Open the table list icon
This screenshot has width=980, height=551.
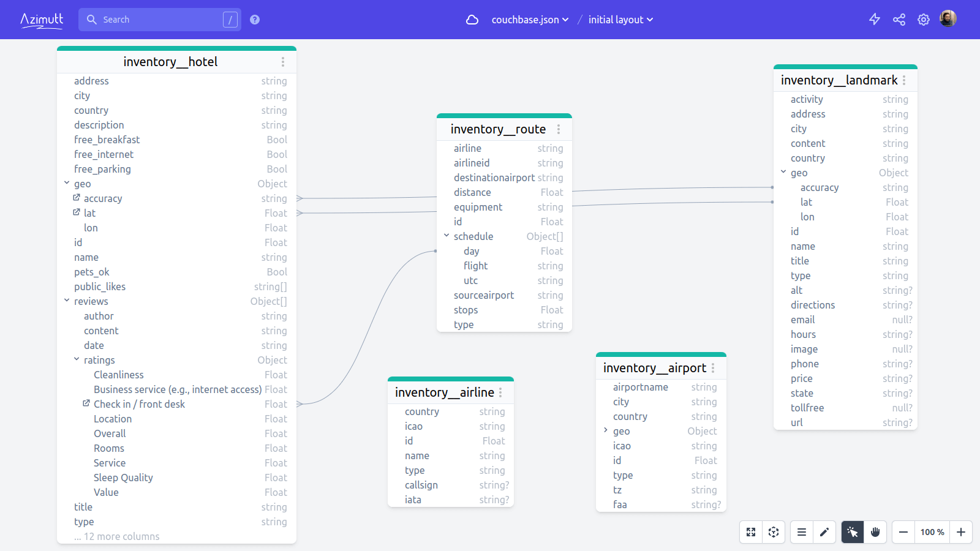(x=801, y=532)
